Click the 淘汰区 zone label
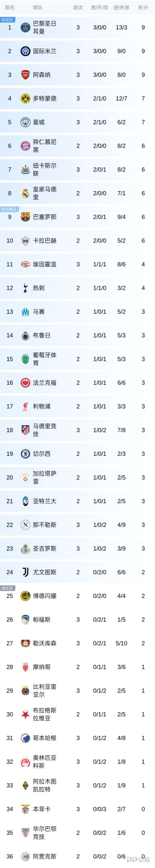The height and width of the screenshot is (868, 155). (x=7, y=588)
